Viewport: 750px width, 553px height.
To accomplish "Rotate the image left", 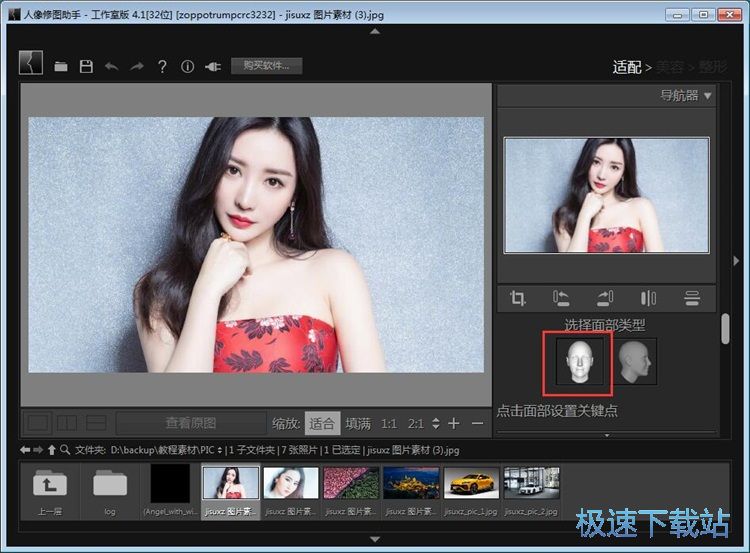I will tap(561, 298).
